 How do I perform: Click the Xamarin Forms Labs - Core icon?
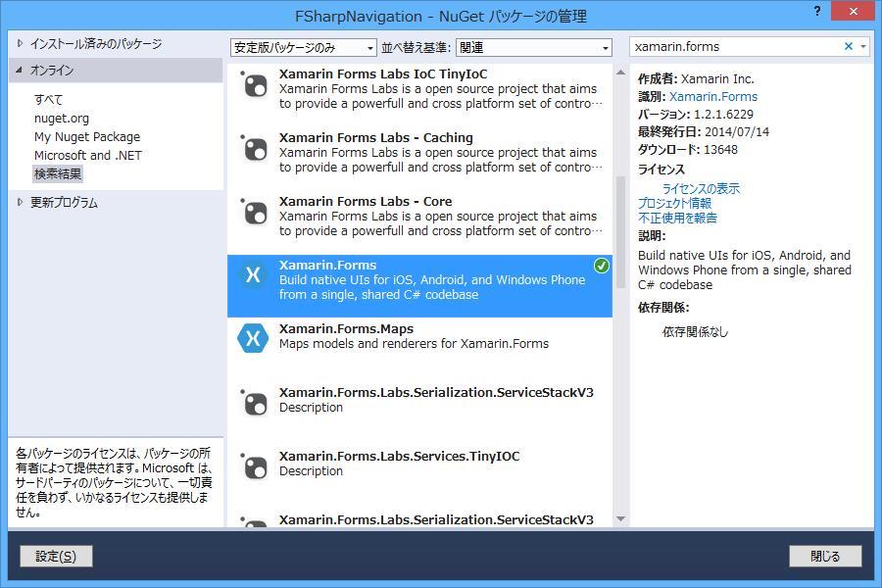254,213
